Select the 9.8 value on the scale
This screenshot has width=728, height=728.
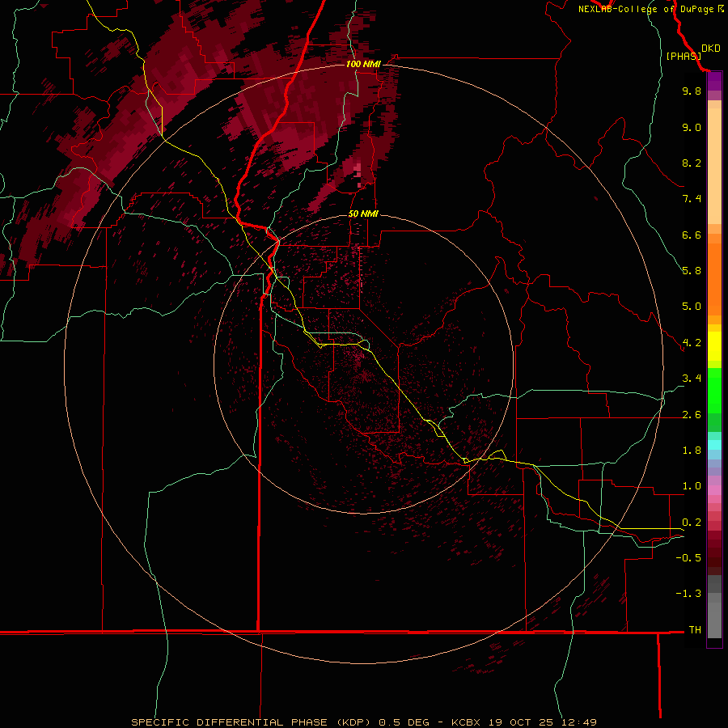click(x=692, y=91)
